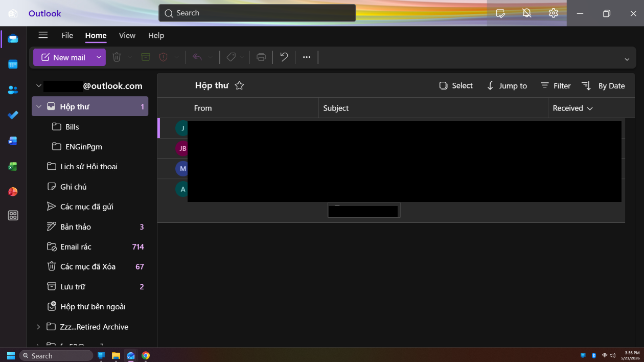This screenshot has height=362, width=644.
Task: Open the To Do checkmark icon
Action: (x=13, y=116)
